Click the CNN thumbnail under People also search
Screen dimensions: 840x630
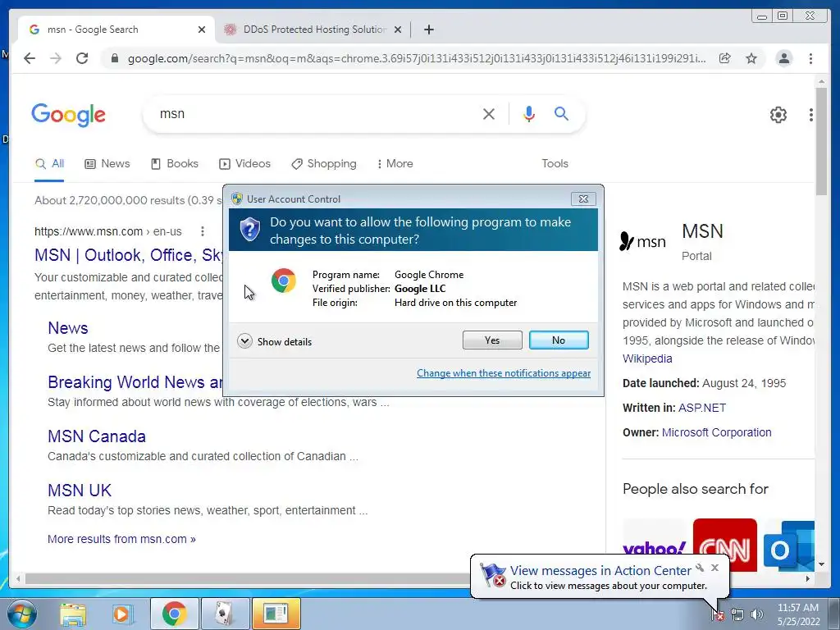coord(725,545)
